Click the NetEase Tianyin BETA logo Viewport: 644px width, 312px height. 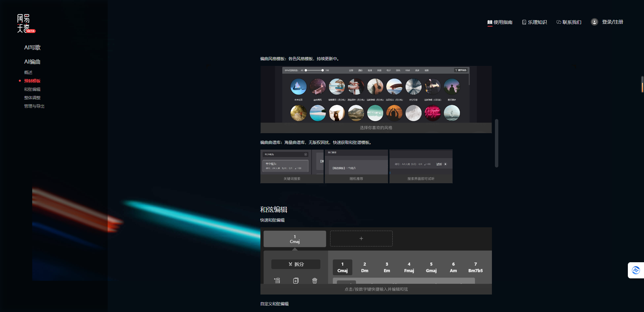click(x=26, y=24)
